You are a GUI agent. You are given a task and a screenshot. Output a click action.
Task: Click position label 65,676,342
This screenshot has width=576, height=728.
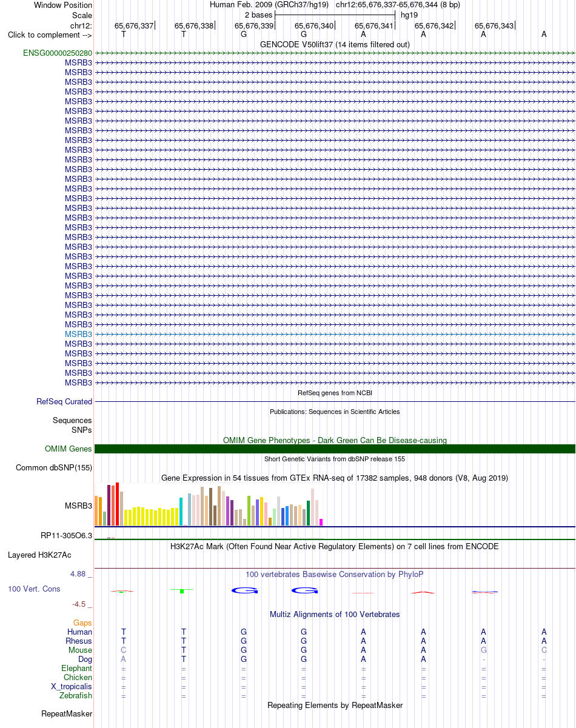(434, 25)
